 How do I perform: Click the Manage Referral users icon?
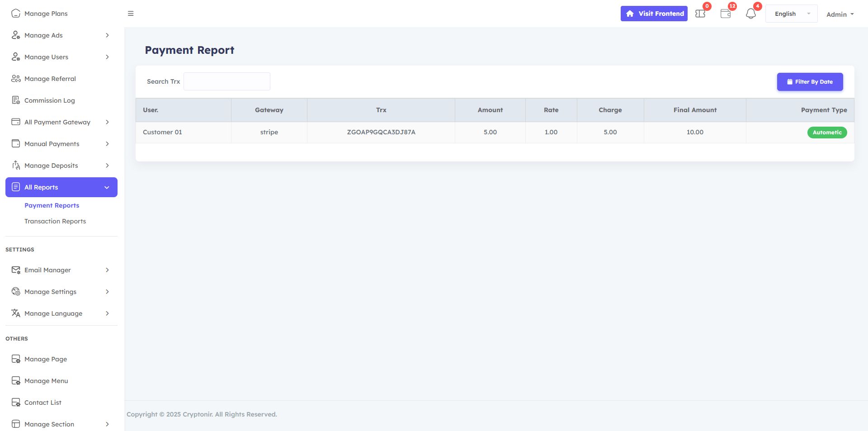point(16,79)
